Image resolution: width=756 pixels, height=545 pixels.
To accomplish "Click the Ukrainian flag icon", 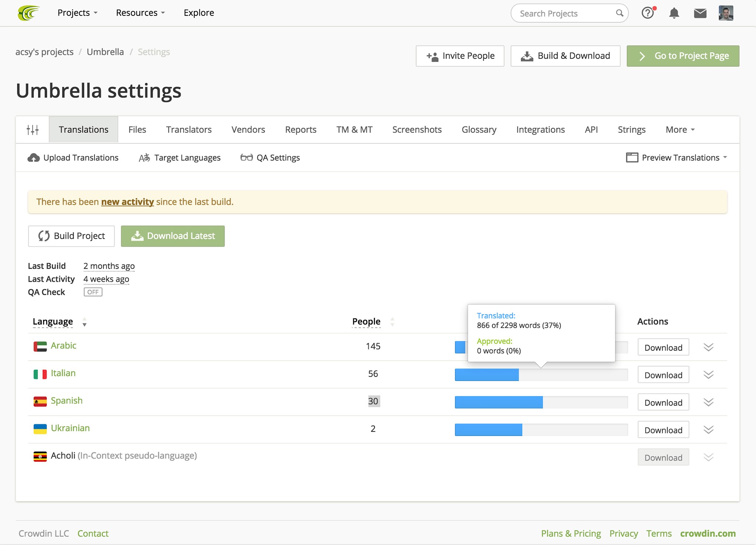I will pos(40,429).
